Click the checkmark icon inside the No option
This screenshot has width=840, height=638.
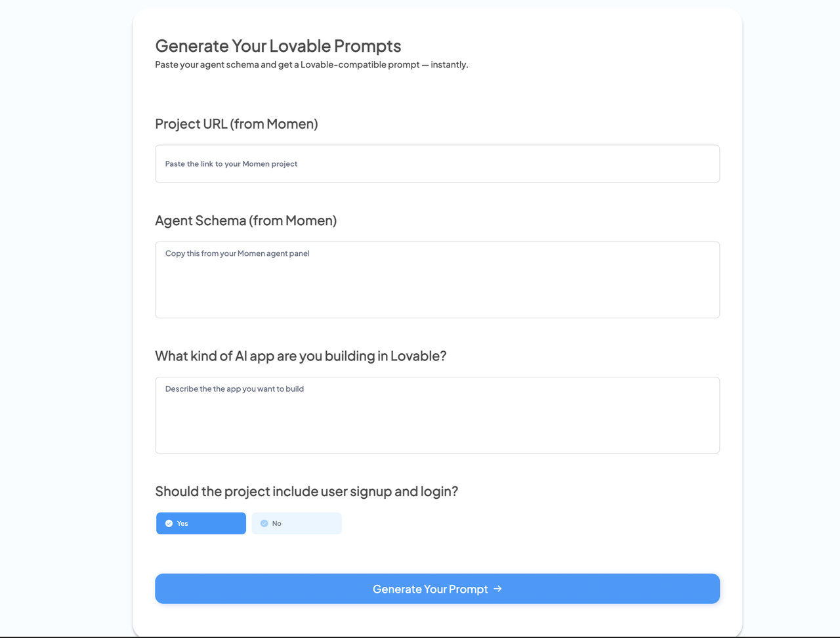point(264,523)
